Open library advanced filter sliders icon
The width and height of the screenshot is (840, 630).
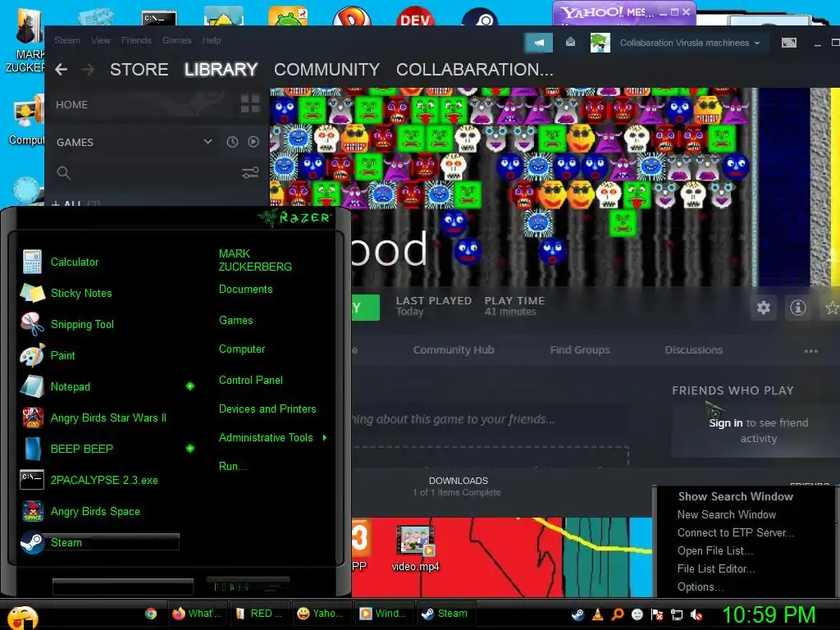(250, 172)
